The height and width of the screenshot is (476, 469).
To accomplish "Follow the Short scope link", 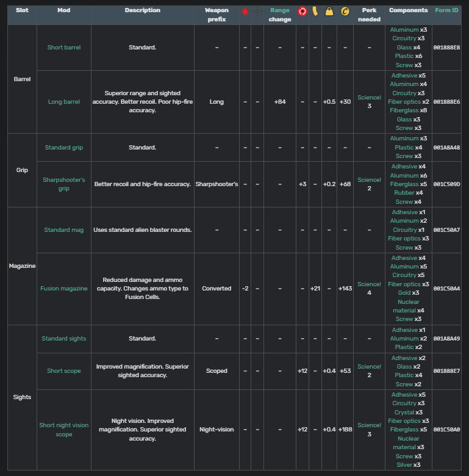I will click(x=64, y=371).
